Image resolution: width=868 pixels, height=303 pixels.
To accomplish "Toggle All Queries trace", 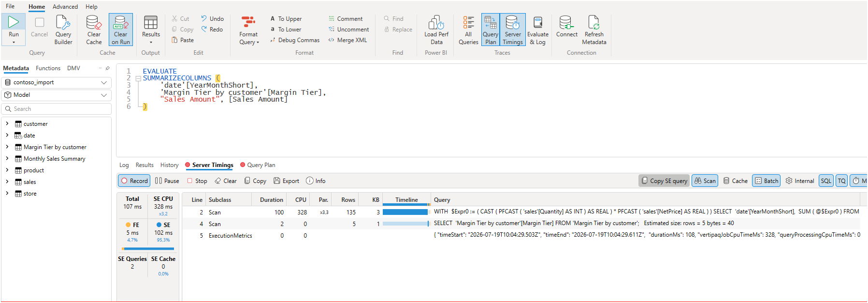I will (x=468, y=30).
